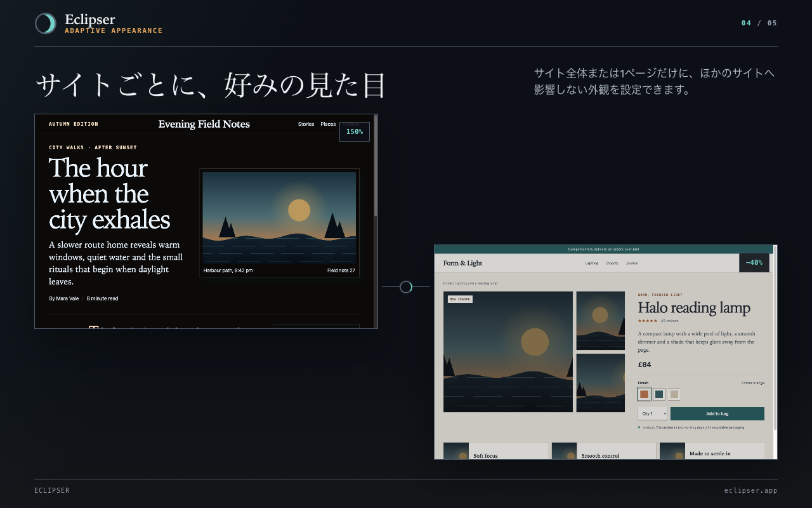812x508 pixels.
Task: Open the Places nav item
Action: pyautogui.click(x=328, y=124)
